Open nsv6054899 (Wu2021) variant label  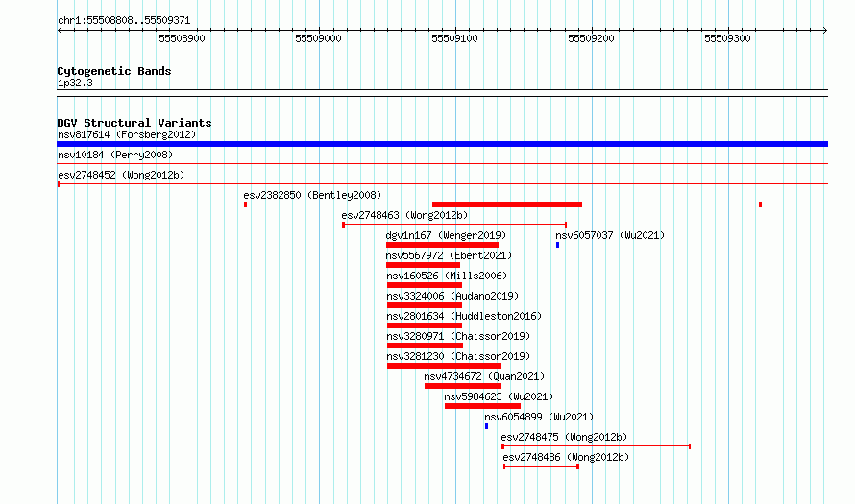[x=539, y=417]
